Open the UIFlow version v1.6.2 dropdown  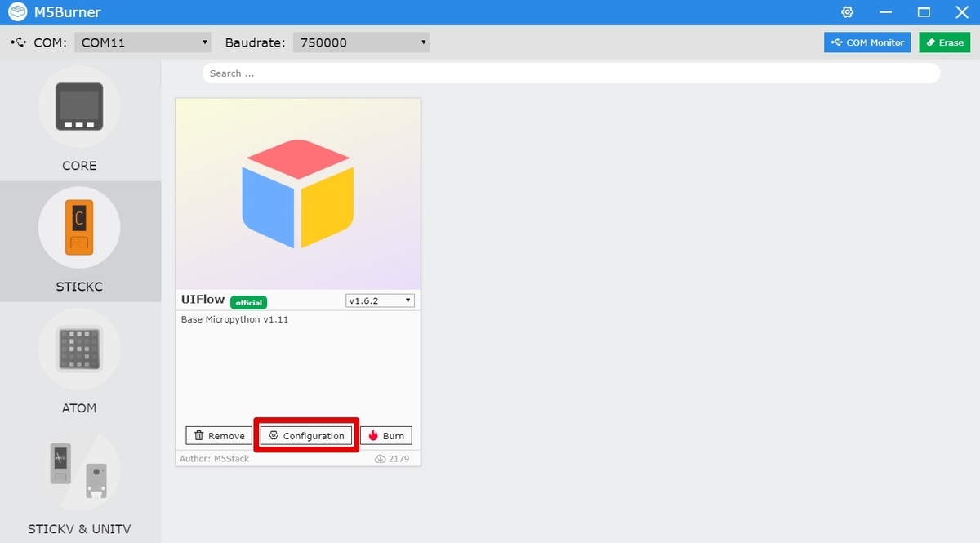pos(381,300)
